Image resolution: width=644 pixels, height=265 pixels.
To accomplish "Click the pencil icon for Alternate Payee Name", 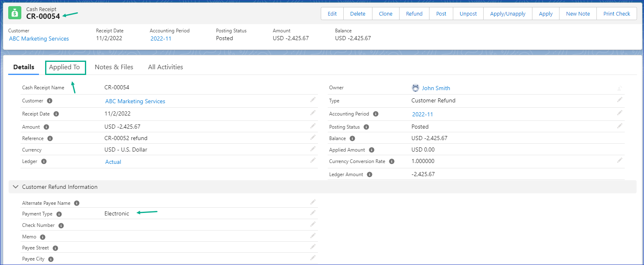I will [x=313, y=202].
